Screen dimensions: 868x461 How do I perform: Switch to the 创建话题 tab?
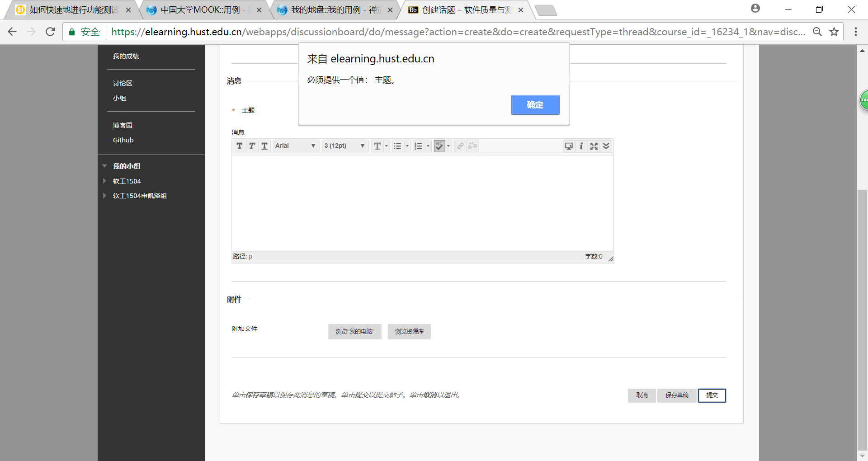[466, 10]
